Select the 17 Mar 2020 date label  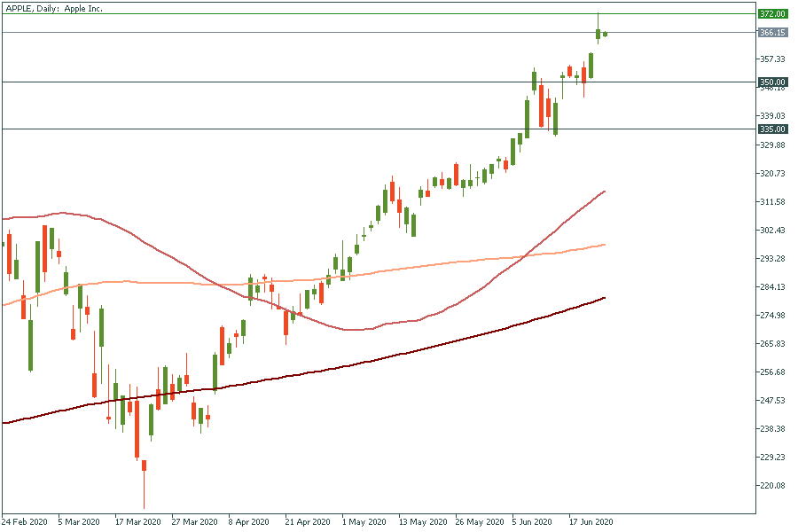(x=138, y=521)
